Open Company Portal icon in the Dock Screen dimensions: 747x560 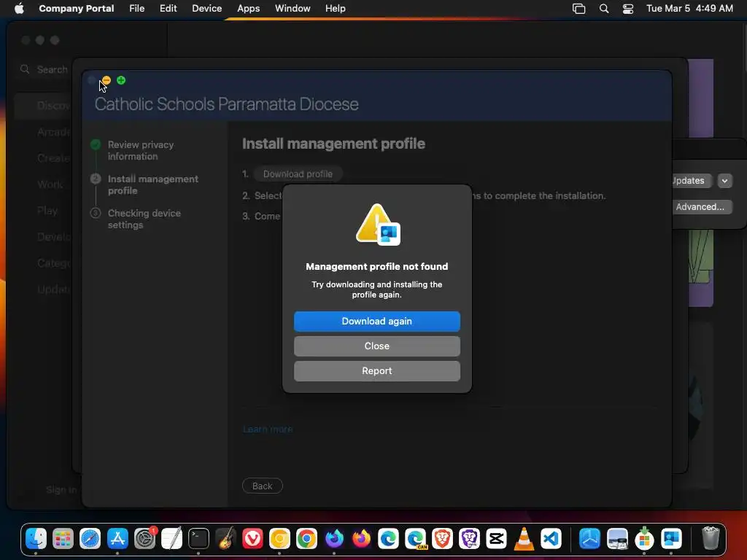[671, 539]
